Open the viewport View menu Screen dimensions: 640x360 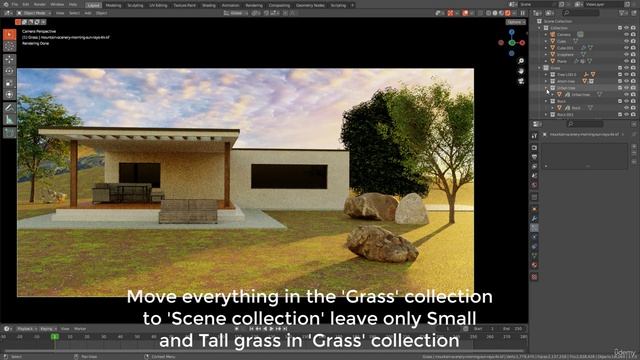(x=60, y=13)
